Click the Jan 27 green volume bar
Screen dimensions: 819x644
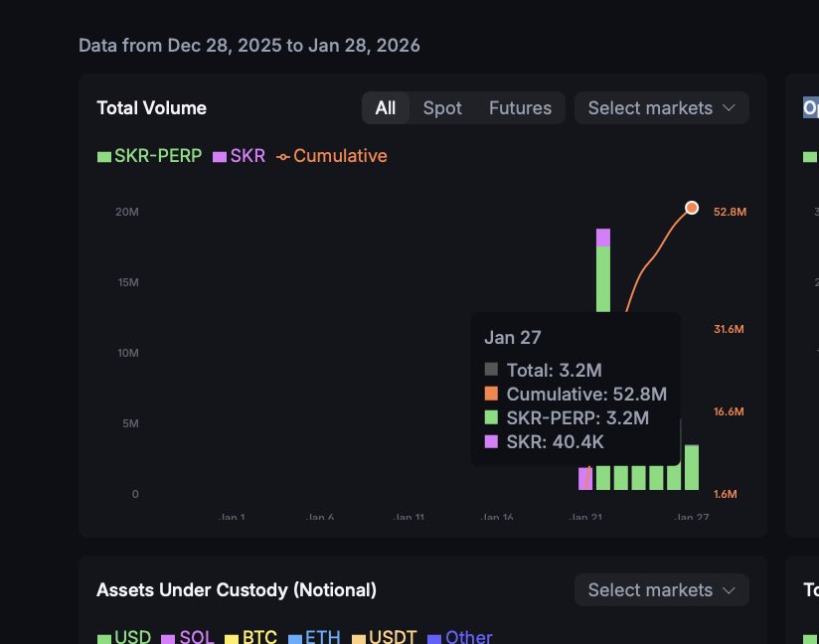(x=692, y=467)
